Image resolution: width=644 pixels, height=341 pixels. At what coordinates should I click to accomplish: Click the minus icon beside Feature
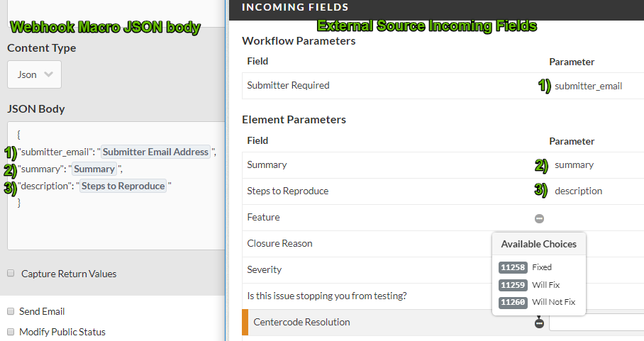539,218
